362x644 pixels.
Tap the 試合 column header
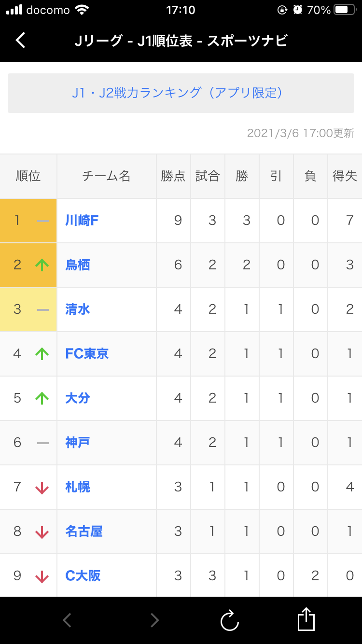click(208, 176)
